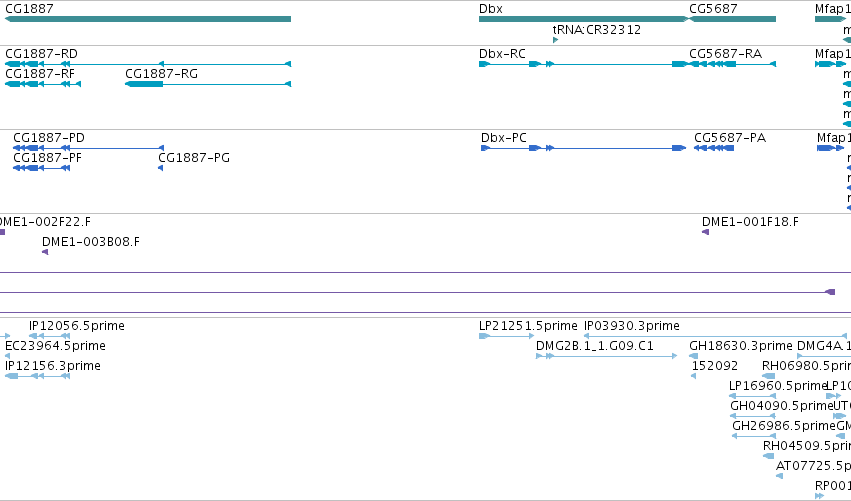Select the GH26986.5prime EST feature
851x501 pixels.
point(754,436)
